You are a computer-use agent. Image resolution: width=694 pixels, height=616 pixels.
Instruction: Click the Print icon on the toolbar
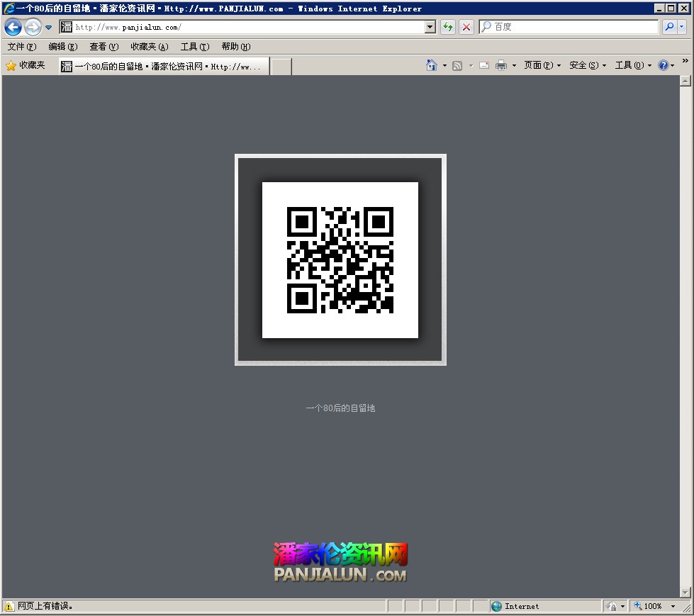pyautogui.click(x=501, y=65)
